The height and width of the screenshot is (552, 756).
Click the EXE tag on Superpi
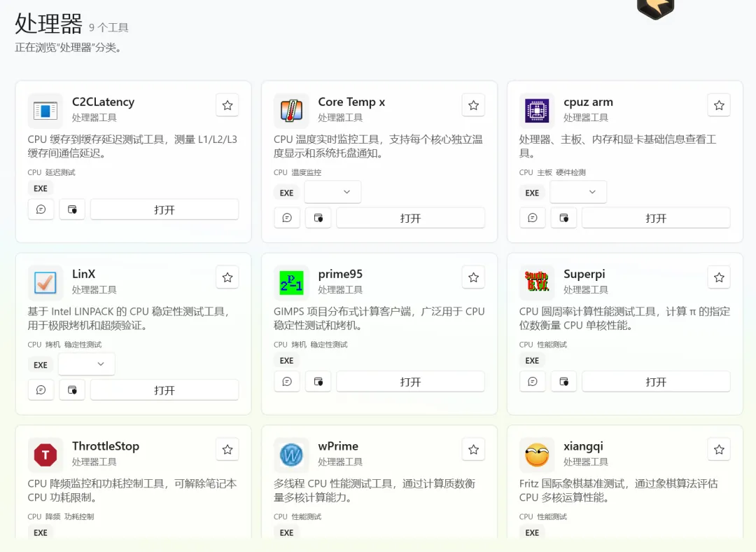pos(532,361)
